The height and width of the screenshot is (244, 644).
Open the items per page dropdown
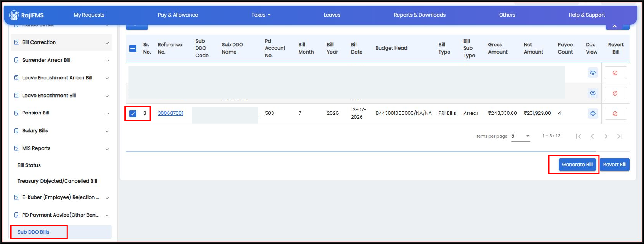[x=521, y=136]
